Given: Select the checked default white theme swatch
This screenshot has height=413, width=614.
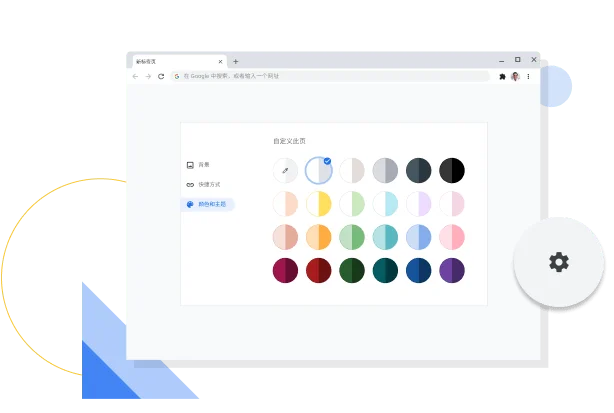Looking at the screenshot, I should (319, 170).
